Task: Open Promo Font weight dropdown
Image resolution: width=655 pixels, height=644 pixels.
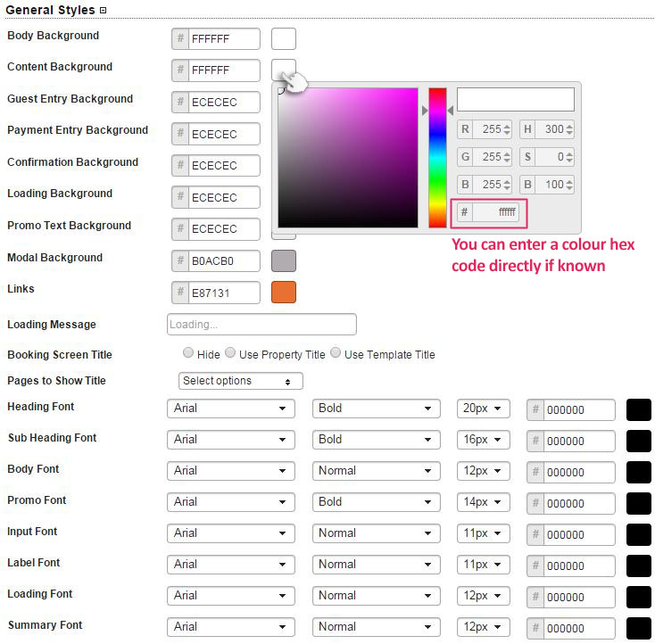Action: (377, 502)
